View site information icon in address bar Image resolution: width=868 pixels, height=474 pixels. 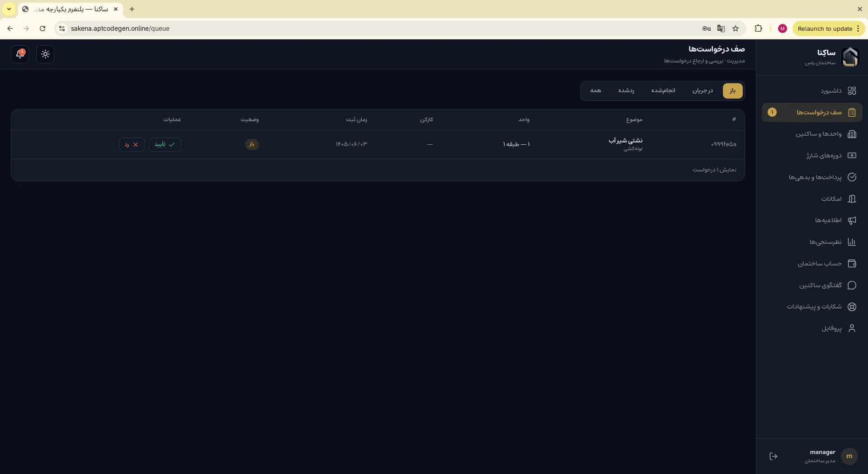click(62, 28)
